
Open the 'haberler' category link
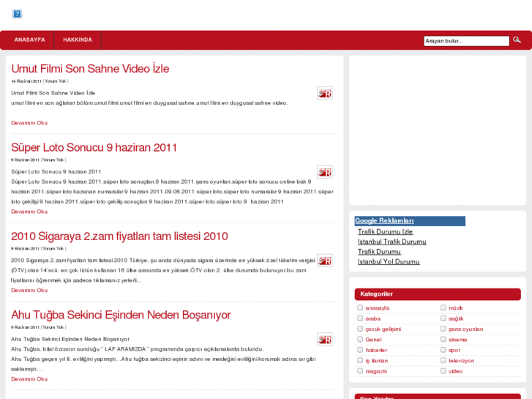[376, 350]
